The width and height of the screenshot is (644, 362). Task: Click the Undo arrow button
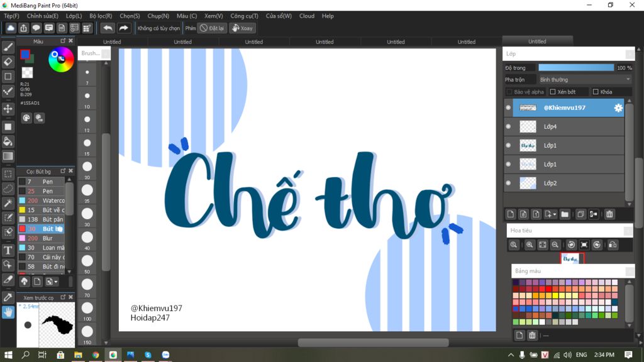click(108, 28)
